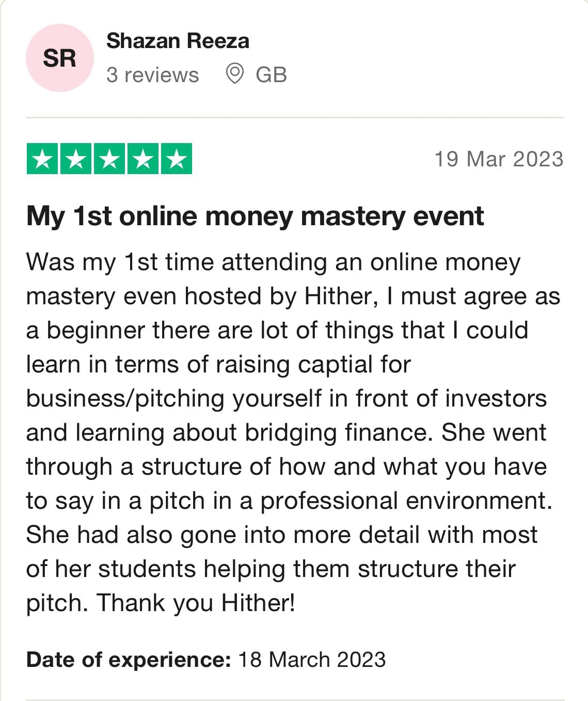Open Shazan Reeza's profile name
The image size is (588, 701).
point(178,41)
